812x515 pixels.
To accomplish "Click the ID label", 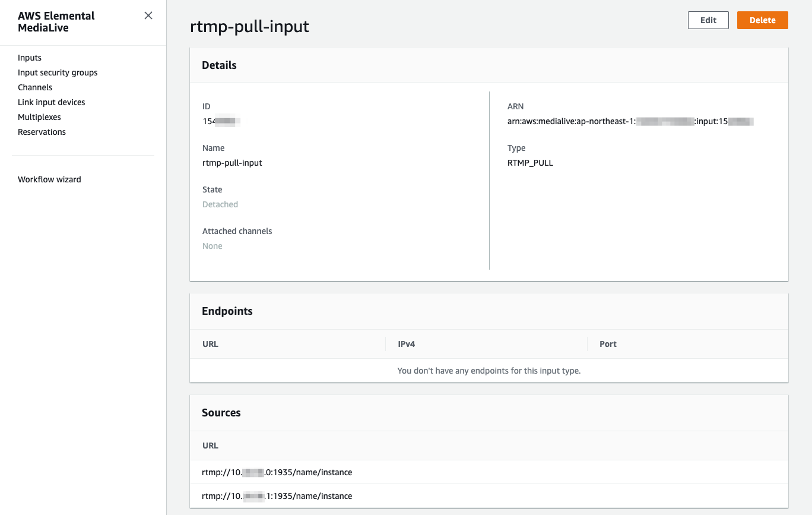I will pos(207,106).
